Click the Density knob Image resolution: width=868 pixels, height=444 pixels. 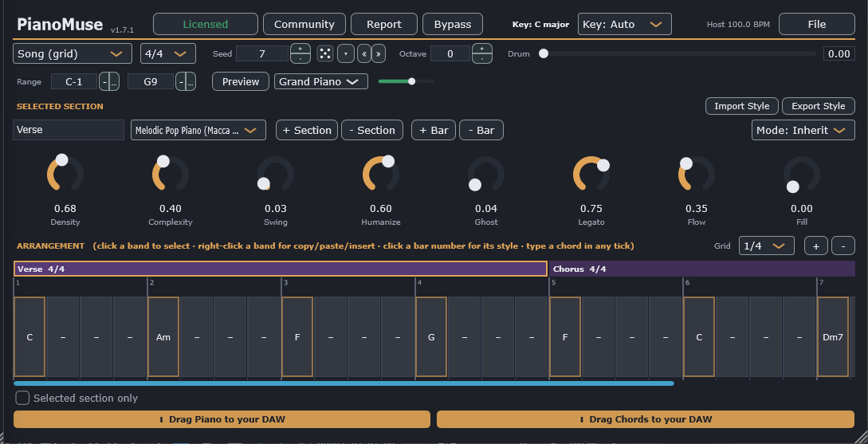point(65,175)
